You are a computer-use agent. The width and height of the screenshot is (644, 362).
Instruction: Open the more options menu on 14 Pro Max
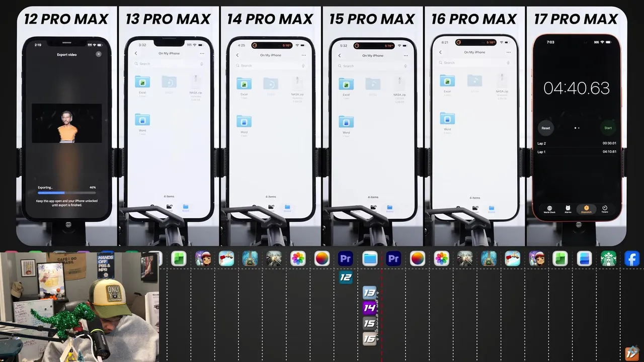tap(304, 55)
